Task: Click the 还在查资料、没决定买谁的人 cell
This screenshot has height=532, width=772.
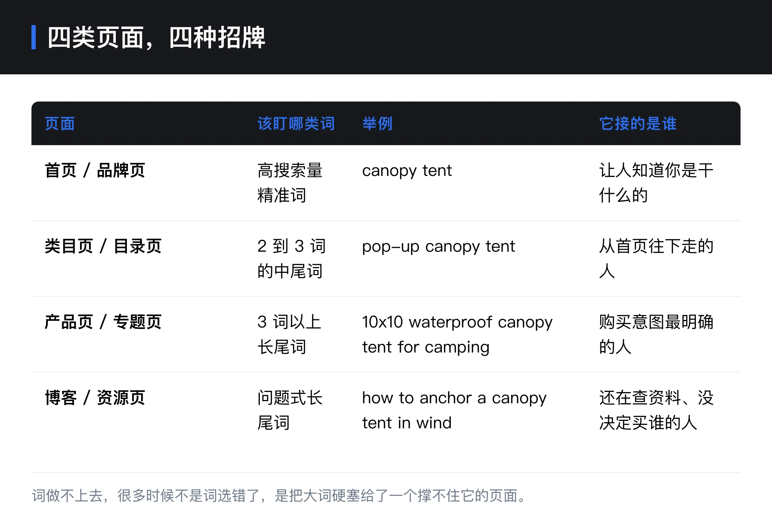Action: tap(656, 410)
